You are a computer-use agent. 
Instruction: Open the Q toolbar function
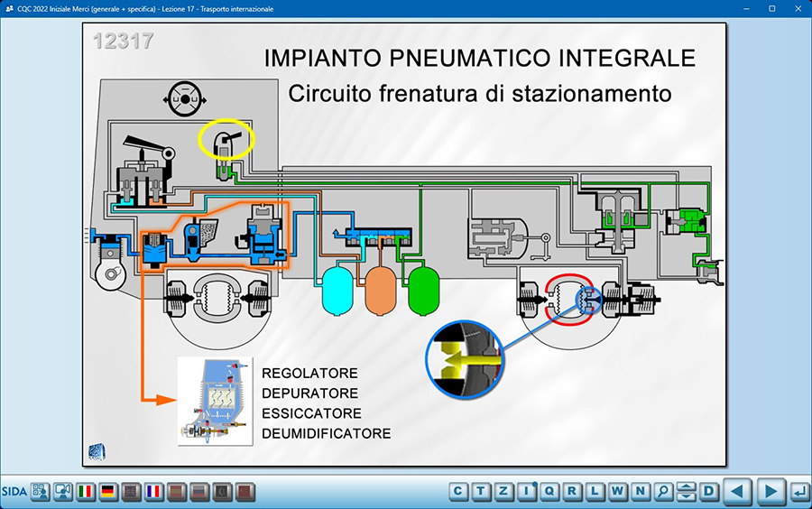(x=550, y=492)
